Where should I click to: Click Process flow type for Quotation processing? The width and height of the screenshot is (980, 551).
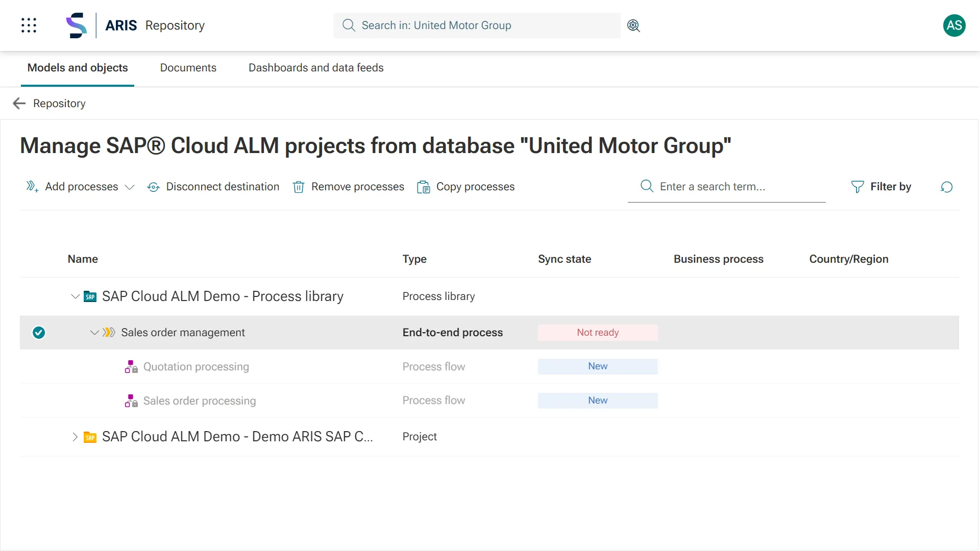point(434,367)
